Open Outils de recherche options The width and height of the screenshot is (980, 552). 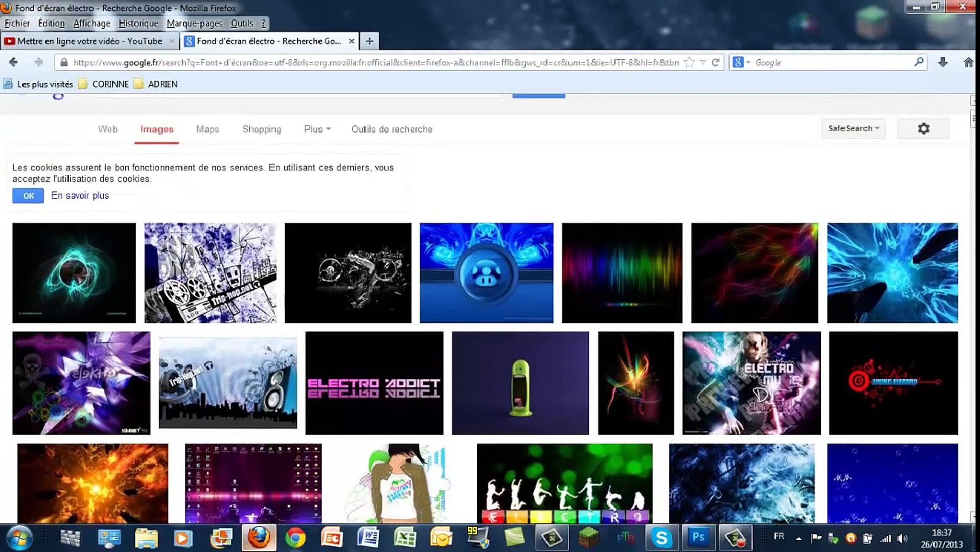(392, 129)
